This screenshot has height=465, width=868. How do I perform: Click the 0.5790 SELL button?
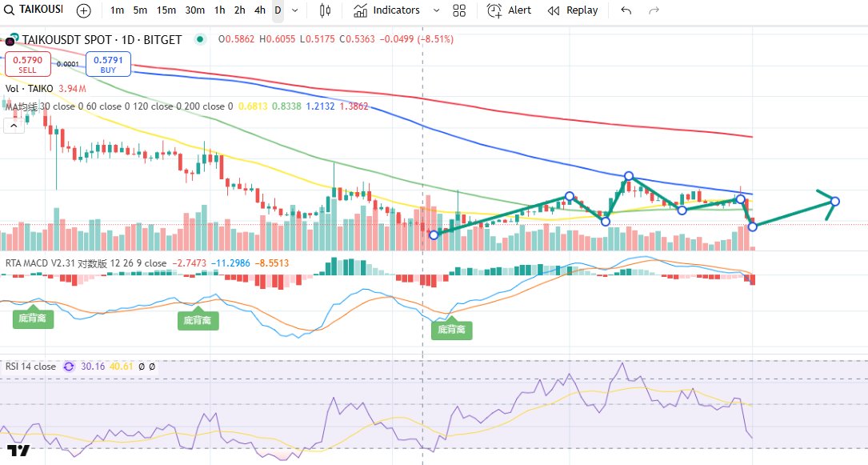pyautogui.click(x=28, y=64)
